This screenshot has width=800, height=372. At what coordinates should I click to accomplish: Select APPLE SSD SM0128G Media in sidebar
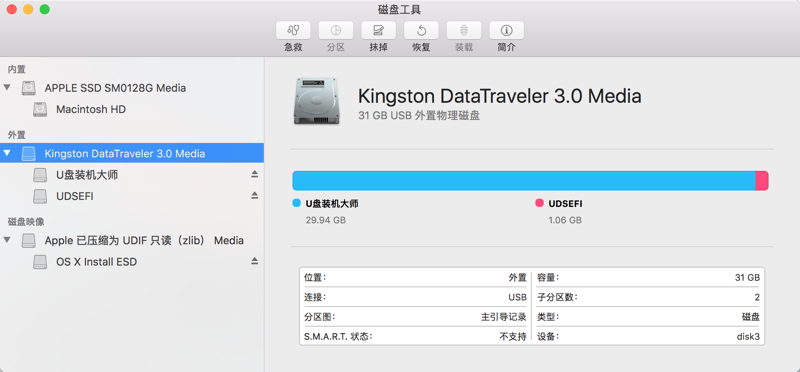115,88
